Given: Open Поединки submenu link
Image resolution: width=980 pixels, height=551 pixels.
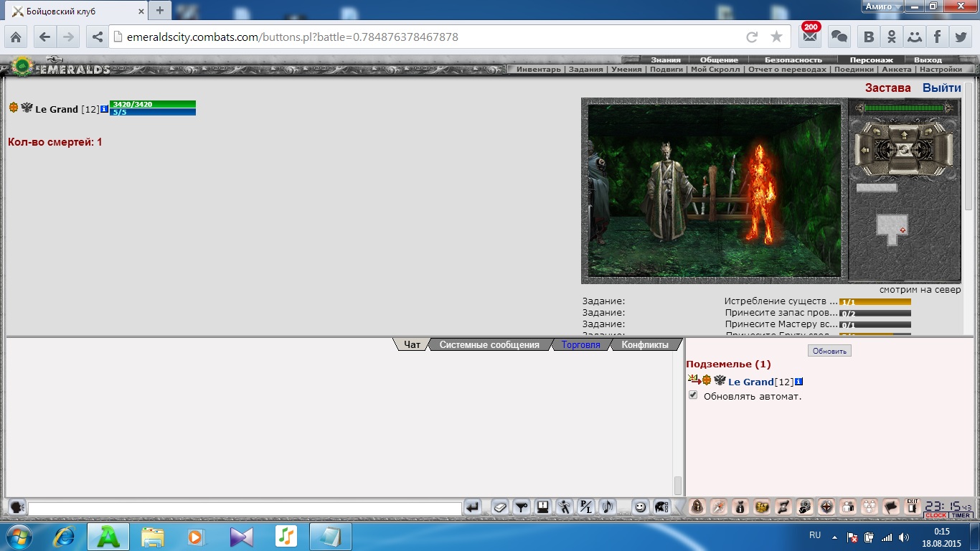Looking at the screenshot, I should (x=855, y=70).
